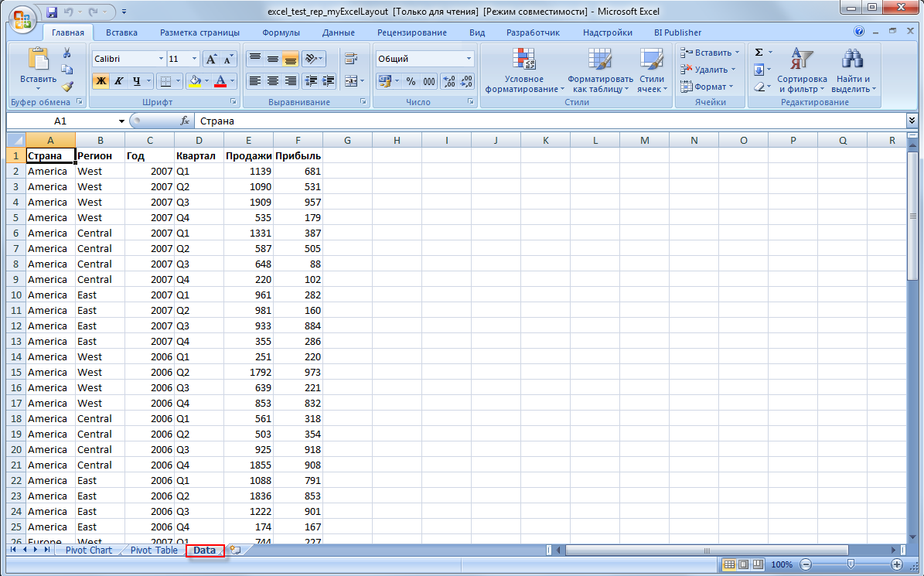This screenshot has width=924, height=576.
Task: Increase font size with the large A icon
Action: 211,59
